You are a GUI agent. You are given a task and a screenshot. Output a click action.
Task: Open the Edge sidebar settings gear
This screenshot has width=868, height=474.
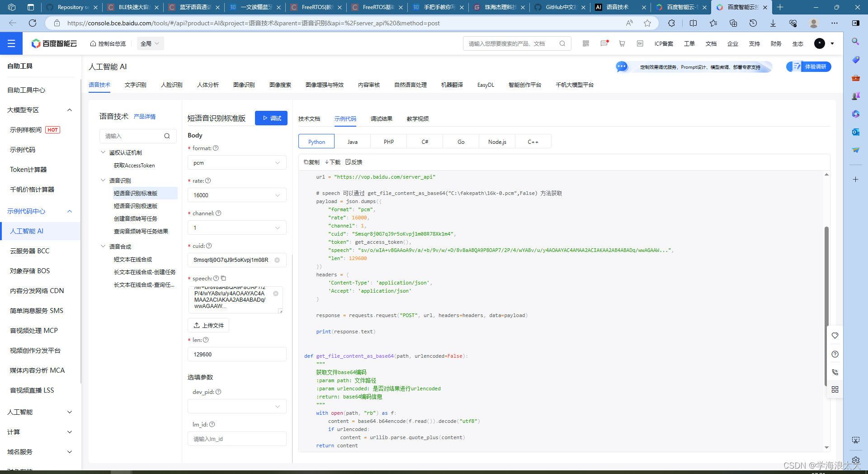(855, 460)
